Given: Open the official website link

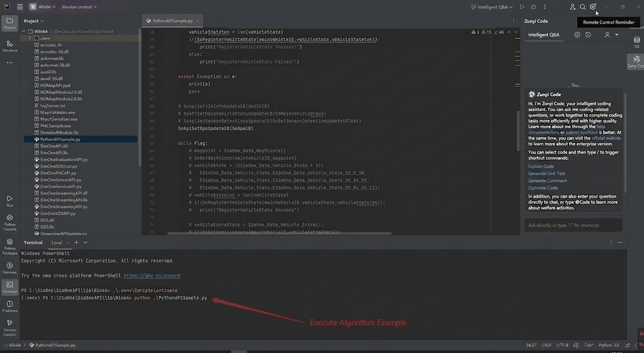Looking at the screenshot, I should tap(606, 138).
